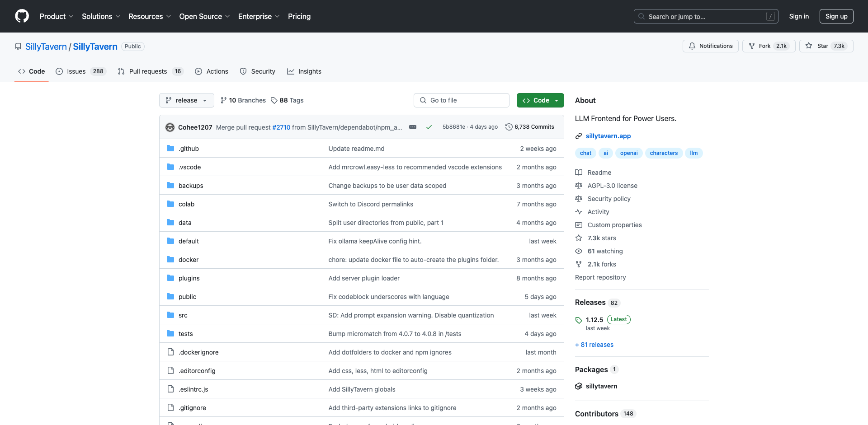
Task: Click the Readme book icon
Action: (579, 173)
